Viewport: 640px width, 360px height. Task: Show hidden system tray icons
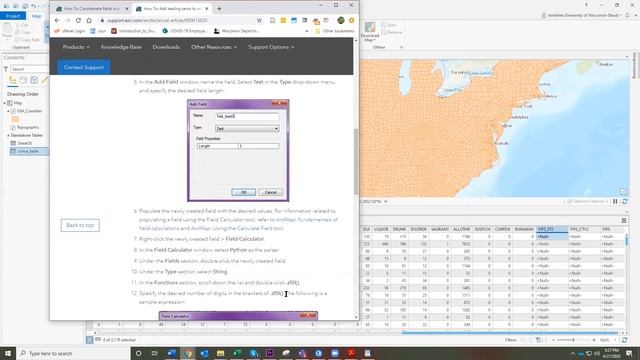tap(572, 353)
